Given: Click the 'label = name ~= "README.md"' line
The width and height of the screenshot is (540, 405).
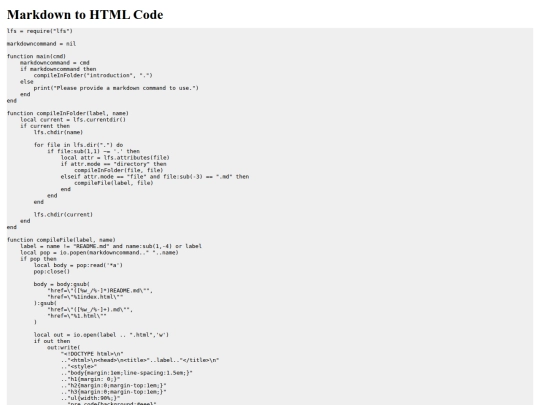Looking at the screenshot, I should [111, 246].
